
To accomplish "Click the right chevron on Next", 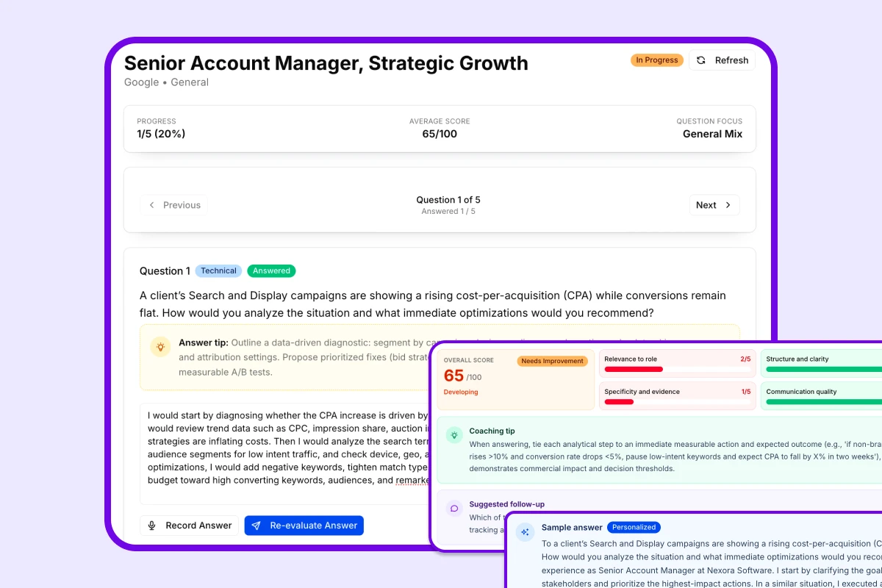I will [x=728, y=205].
